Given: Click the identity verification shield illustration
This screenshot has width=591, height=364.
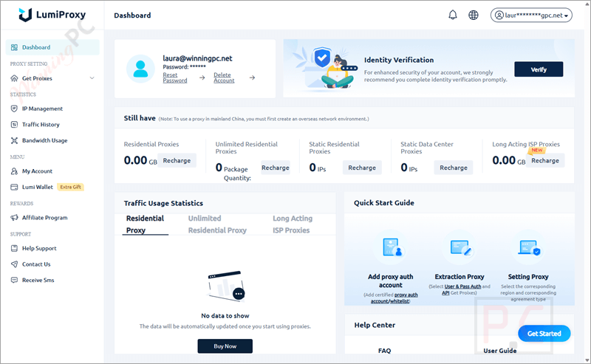Looking at the screenshot, I should coord(322,58).
